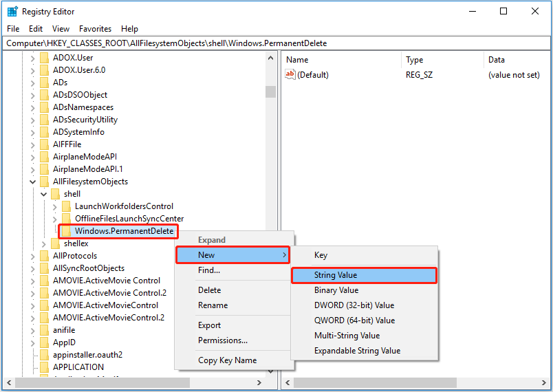The height and width of the screenshot is (392, 553).
Task: Open the File menu
Action: 13,29
